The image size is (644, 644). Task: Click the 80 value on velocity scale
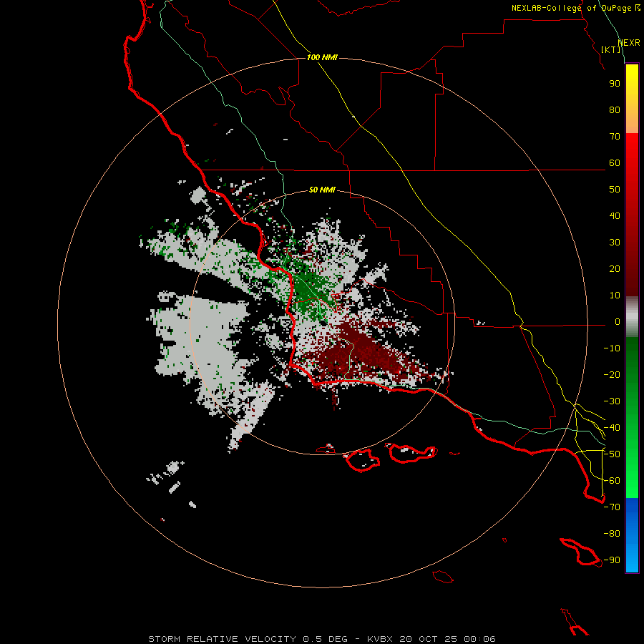tap(615, 110)
